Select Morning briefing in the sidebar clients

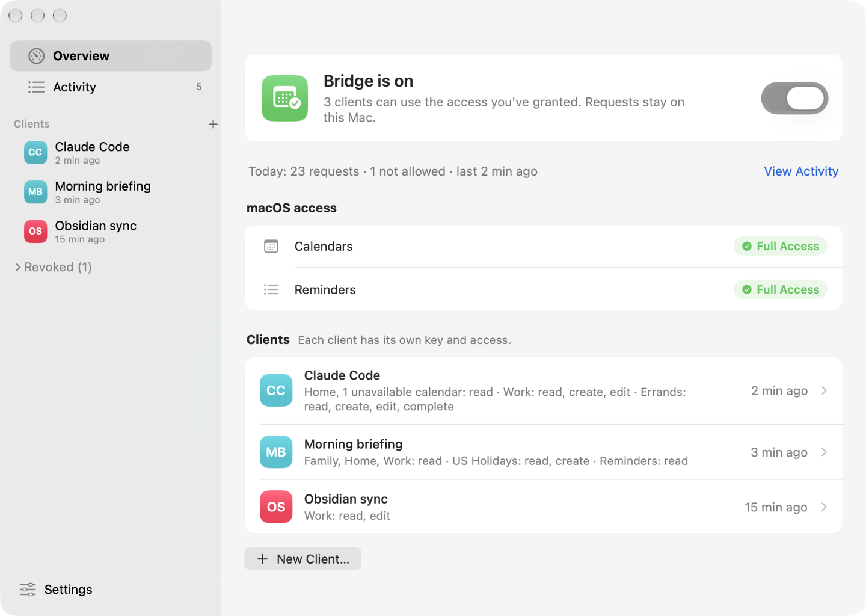pos(111,192)
